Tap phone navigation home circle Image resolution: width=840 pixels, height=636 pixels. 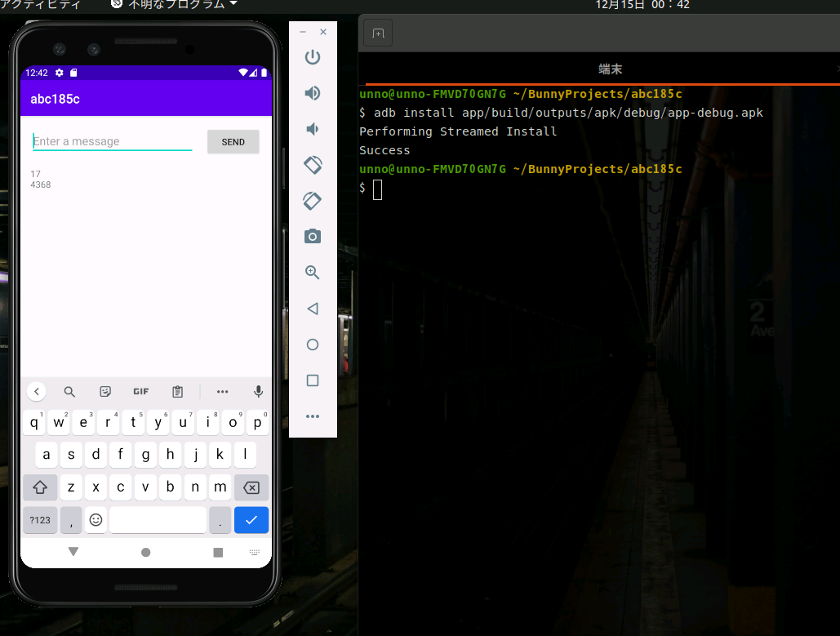[145, 553]
